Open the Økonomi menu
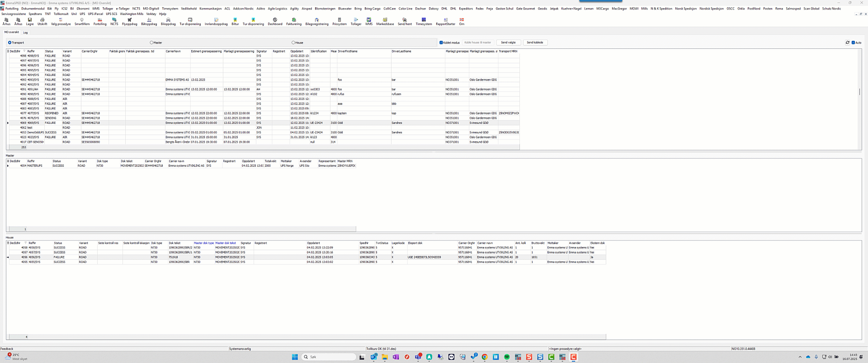 pos(83,9)
